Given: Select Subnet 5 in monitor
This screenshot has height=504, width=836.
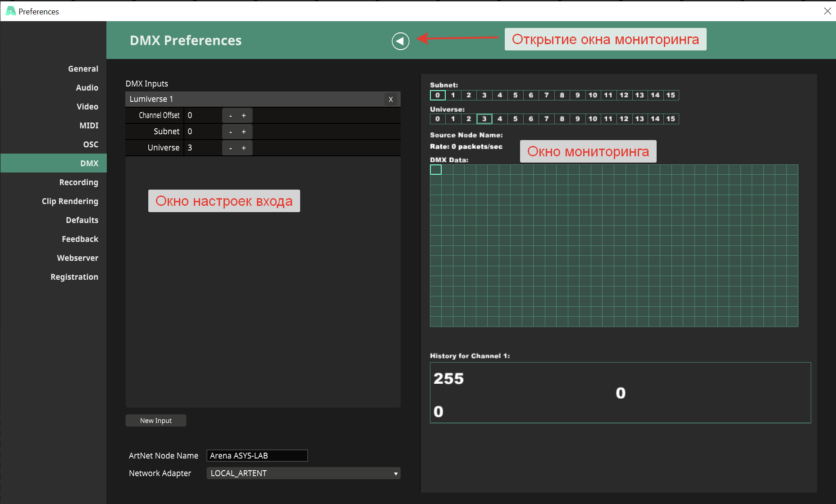Looking at the screenshot, I should (x=516, y=95).
